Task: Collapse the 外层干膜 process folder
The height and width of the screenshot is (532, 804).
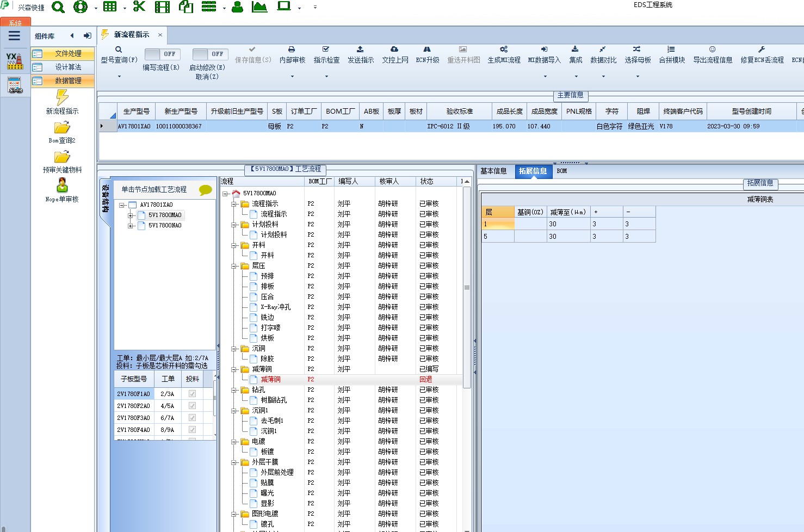Action: coord(234,462)
